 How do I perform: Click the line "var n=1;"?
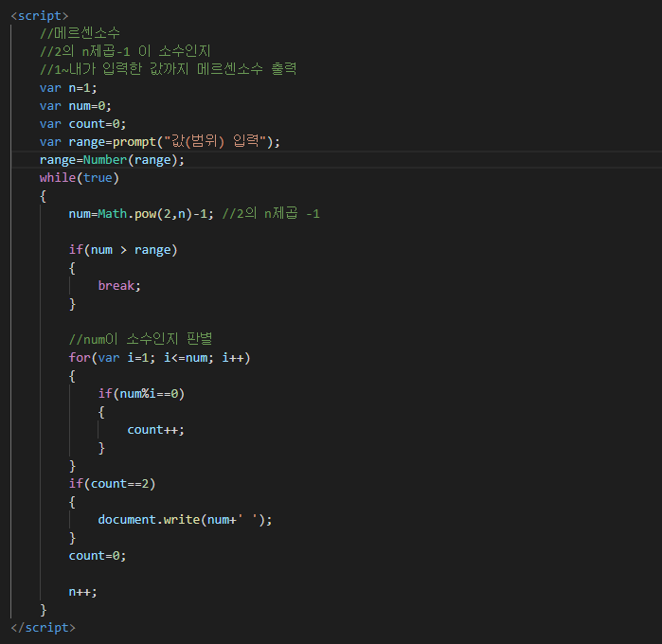tap(68, 88)
